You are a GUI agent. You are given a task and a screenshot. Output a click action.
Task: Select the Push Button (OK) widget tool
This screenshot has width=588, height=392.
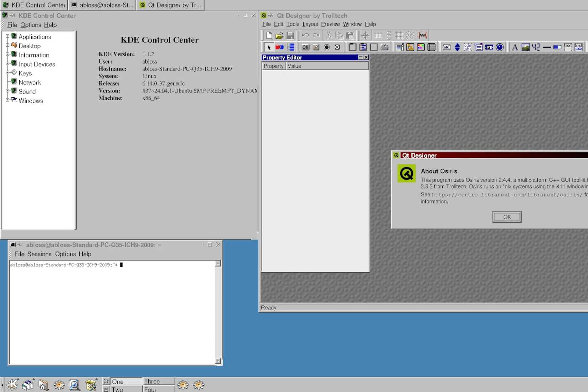click(x=305, y=47)
